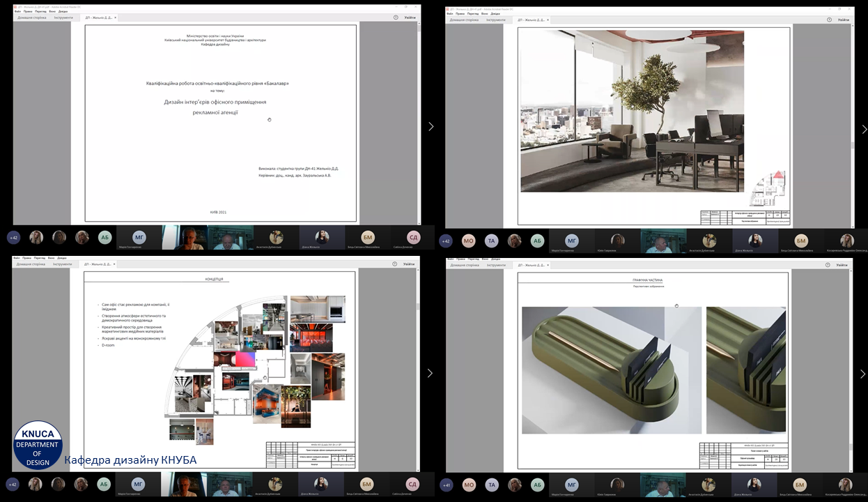Select the АБ avatar below the concept page
The image size is (868, 502).
pos(104,485)
